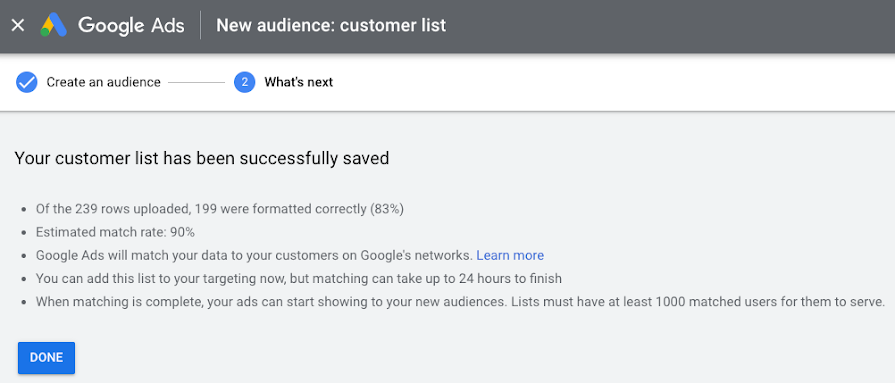This screenshot has height=383, width=895.
Task: Click the step 2 number circle
Action: (244, 82)
